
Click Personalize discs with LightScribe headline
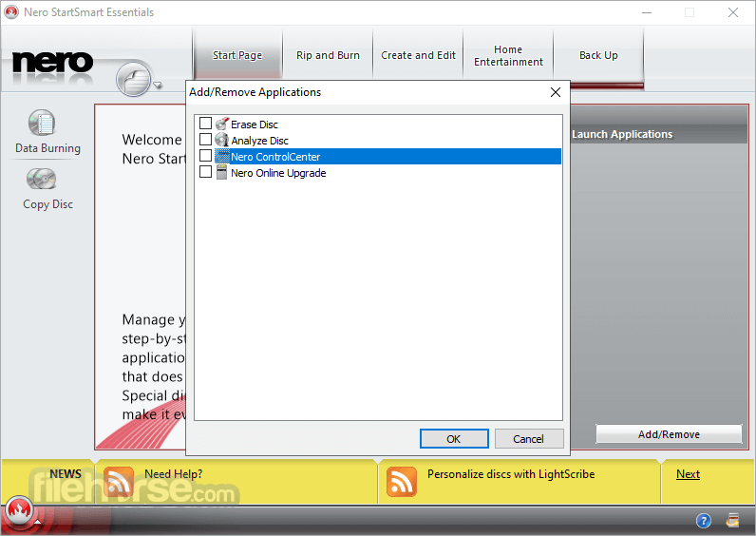coord(511,474)
